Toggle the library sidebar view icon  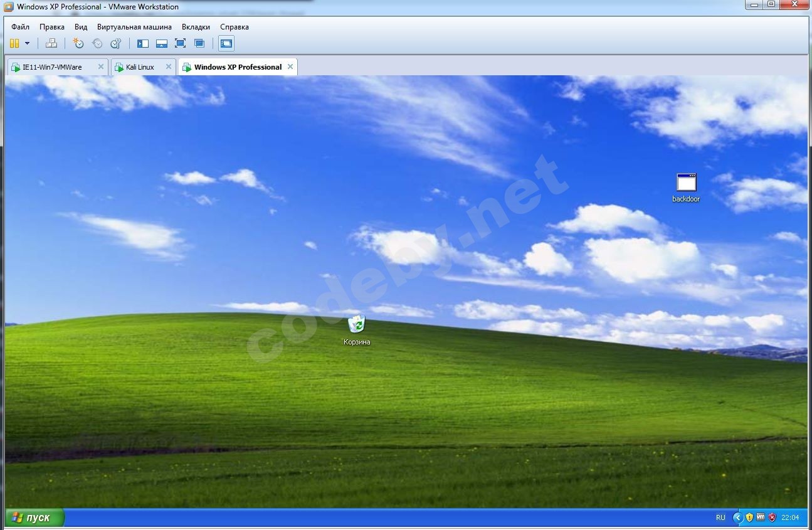tap(143, 43)
